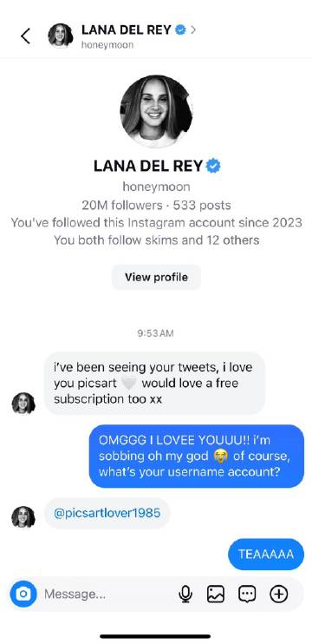The width and height of the screenshot is (312, 644).
Task: Tap verified badge under large profile photo
Action: pyautogui.click(x=213, y=166)
